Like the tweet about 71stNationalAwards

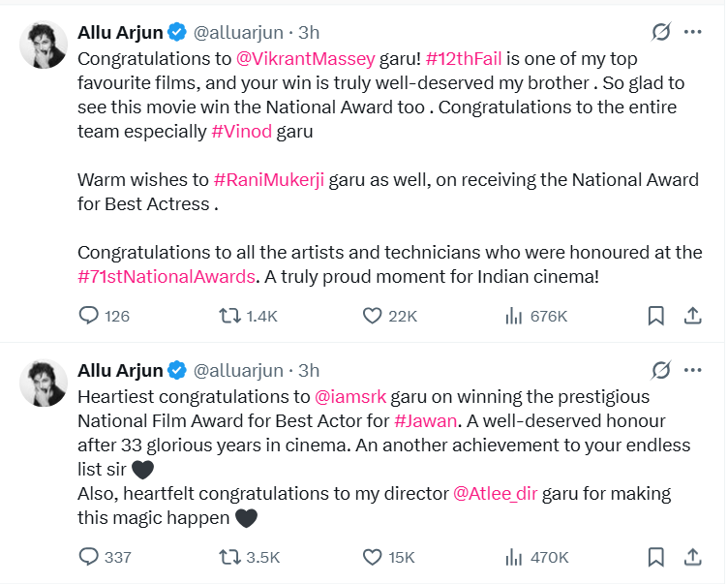[373, 316]
